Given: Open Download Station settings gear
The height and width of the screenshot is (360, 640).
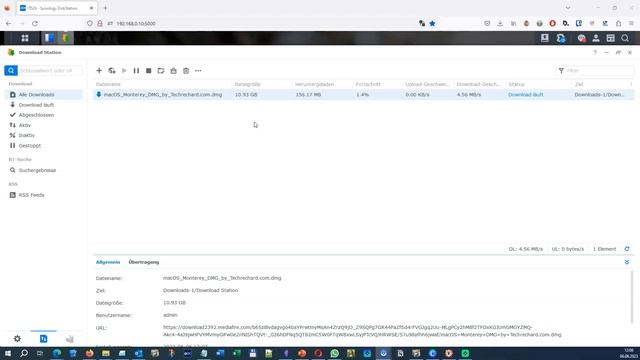Looking at the screenshot, I should 17,339.
